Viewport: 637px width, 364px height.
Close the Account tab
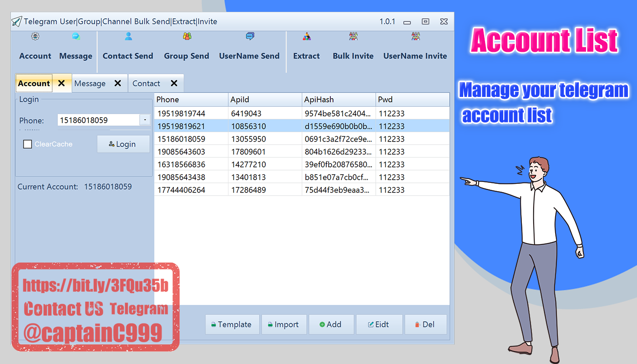pos(61,83)
